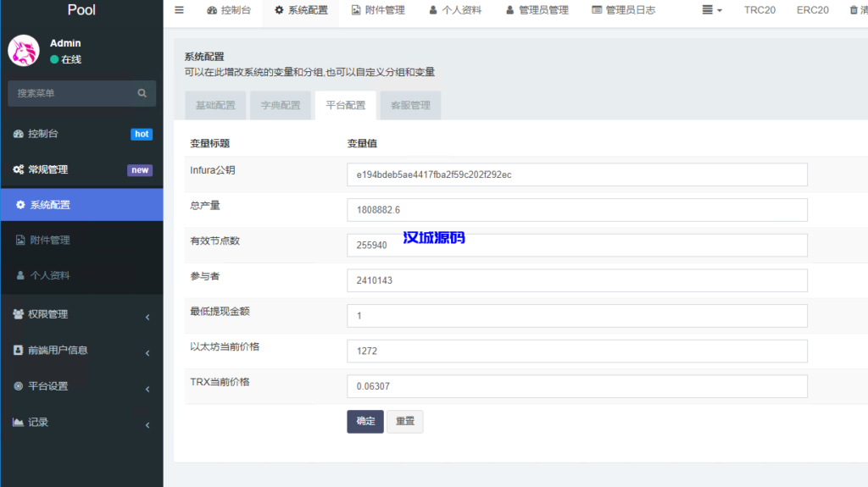Click the user icon in top 管理员管理 tab
This screenshot has width=868, height=487.
click(509, 10)
